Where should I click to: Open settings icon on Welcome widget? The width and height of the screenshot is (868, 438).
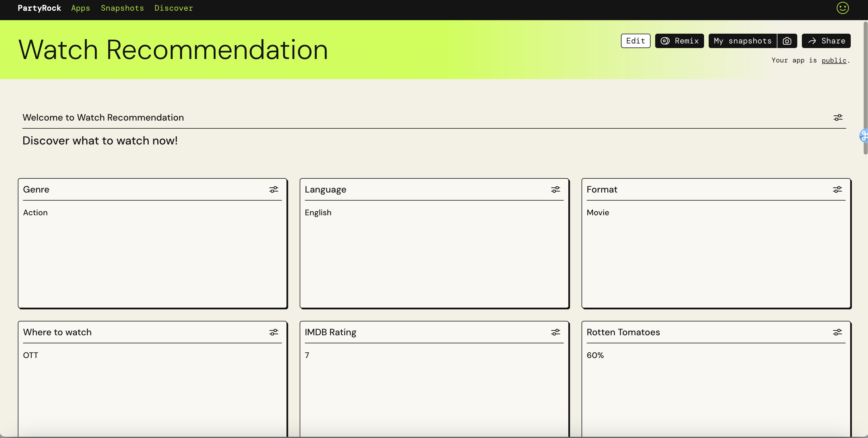pos(838,117)
